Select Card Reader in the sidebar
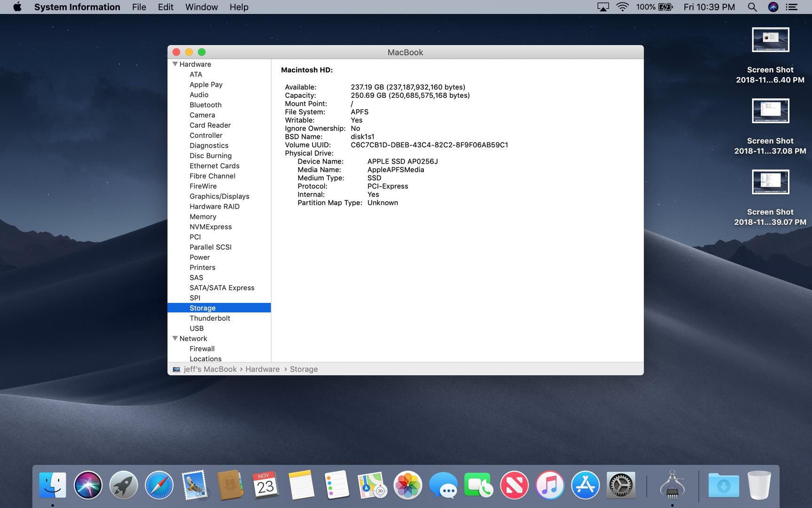 point(210,125)
